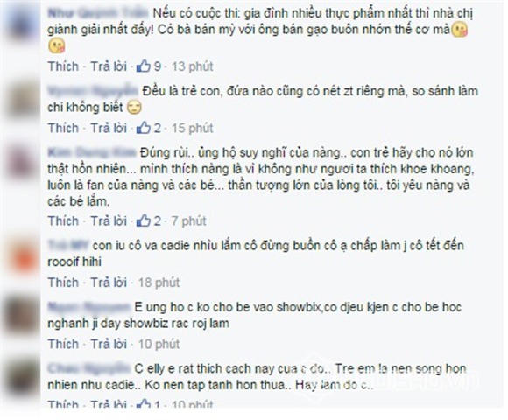Screen dimensions: 508x420
Task: Click the thumbs-up icon on the 7 phút comment
Action: click(x=144, y=221)
